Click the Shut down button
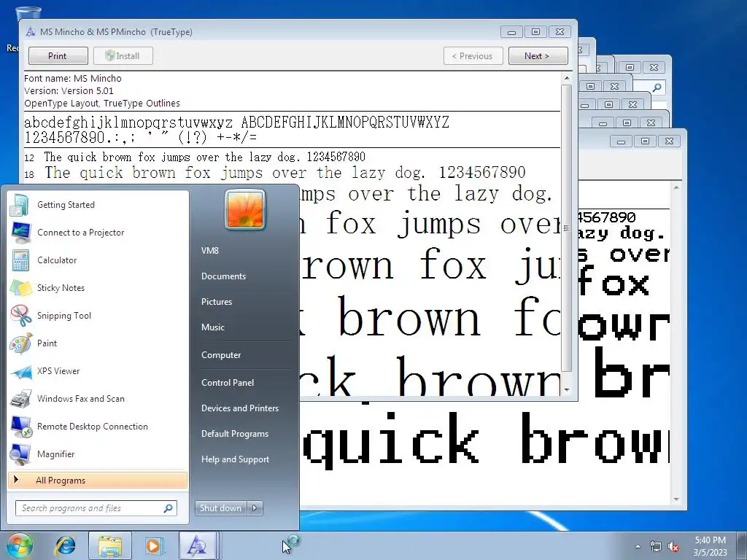The height and width of the screenshot is (560, 747). (x=220, y=508)
